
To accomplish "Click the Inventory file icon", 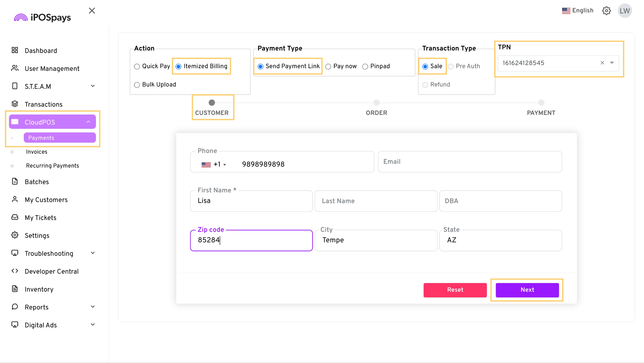I will (x=15, y=289).
